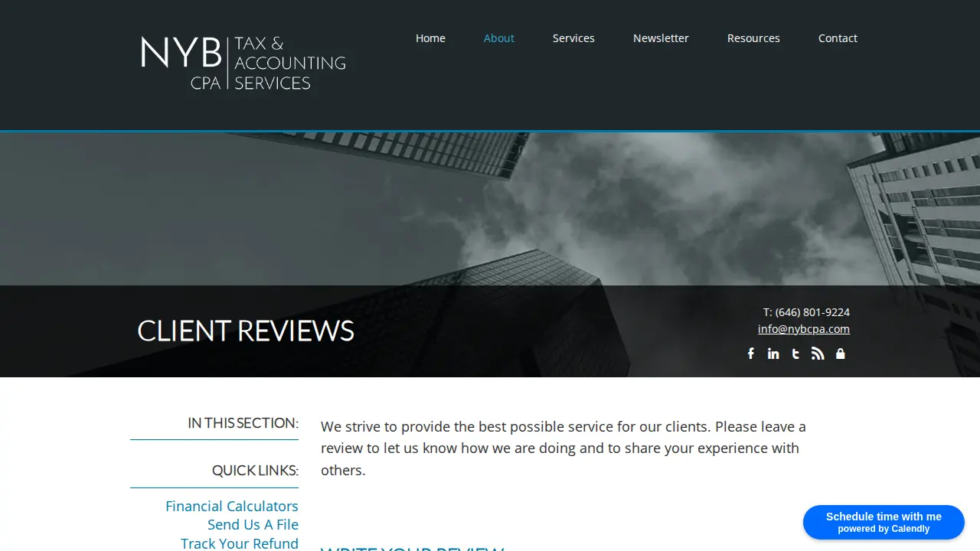Open the Send Us A File link

253,525
